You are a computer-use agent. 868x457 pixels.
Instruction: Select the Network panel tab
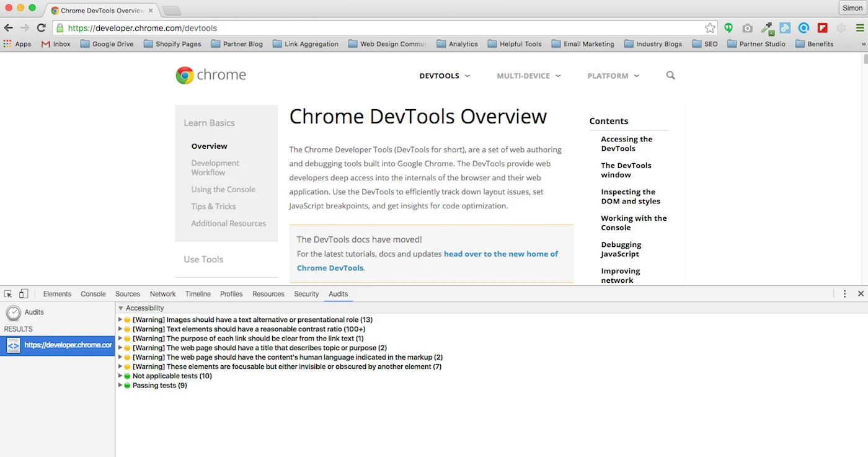pyautogui.click(x=162, y=293)
